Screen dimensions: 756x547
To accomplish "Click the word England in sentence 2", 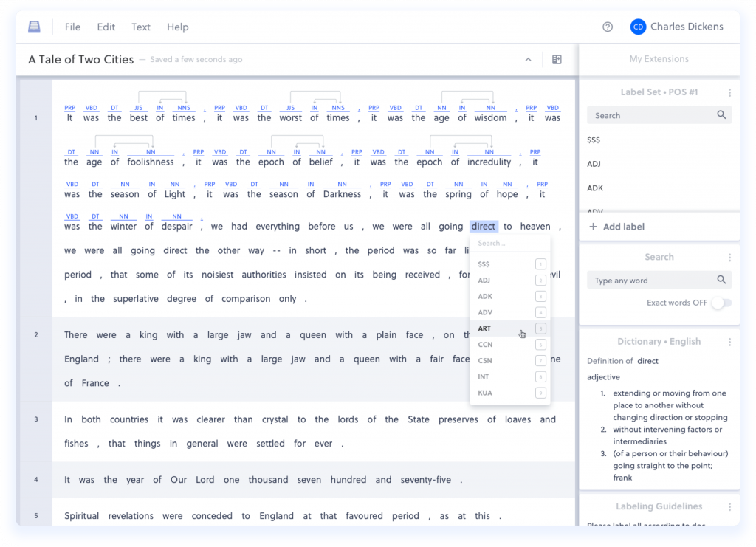I will pyautogui.click(x=81, y=359).
